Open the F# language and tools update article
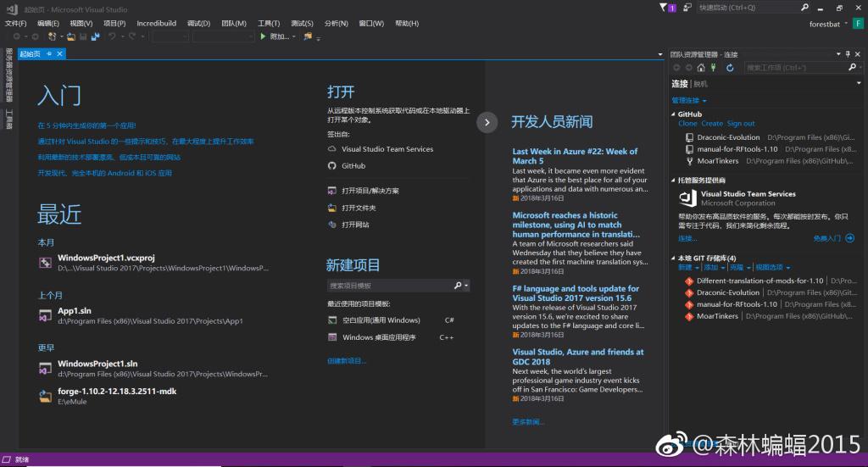The image size is (868, 467). [x=576, y=293]
